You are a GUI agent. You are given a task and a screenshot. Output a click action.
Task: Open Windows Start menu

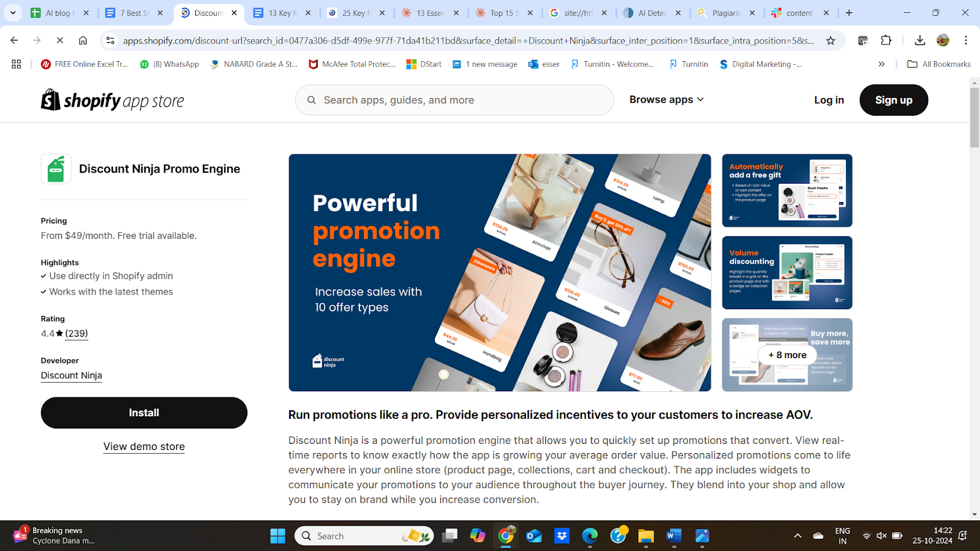click(277, 536)
